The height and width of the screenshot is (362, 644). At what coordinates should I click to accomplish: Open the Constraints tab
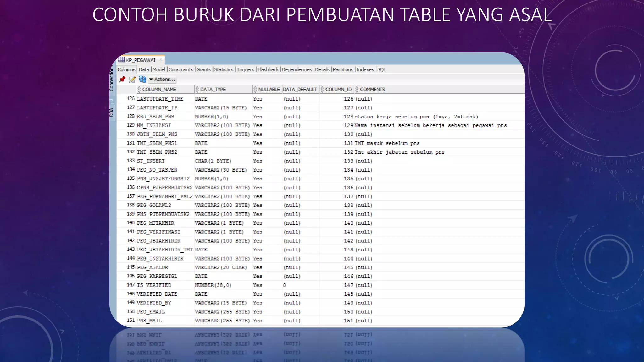180,69
